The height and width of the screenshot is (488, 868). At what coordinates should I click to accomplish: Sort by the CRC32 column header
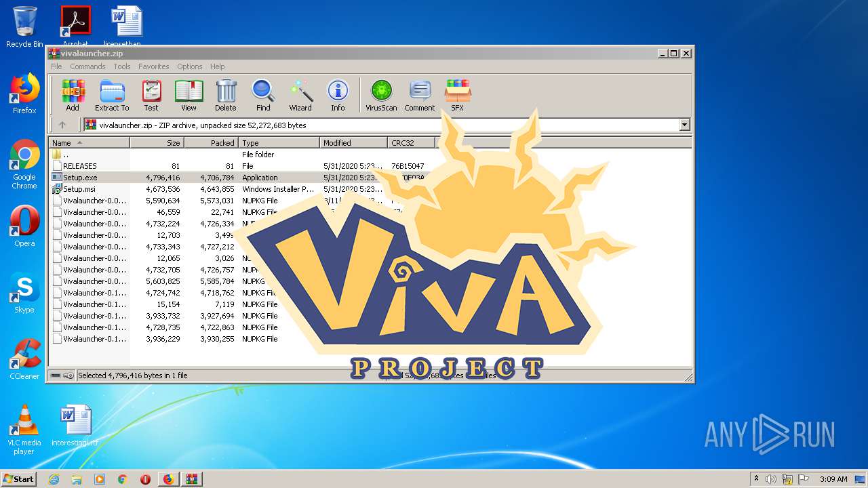pyautogui.click(x=411, y=143)
